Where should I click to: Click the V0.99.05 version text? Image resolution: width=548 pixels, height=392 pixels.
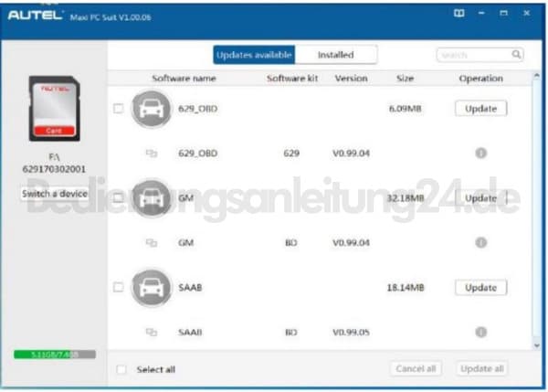351,333
